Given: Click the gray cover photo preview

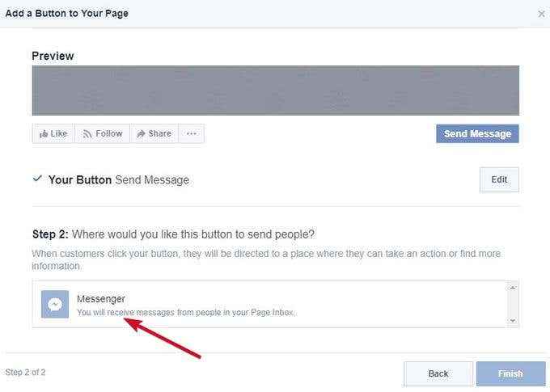Looking at the screenshot, I should pyautogui.click(x=276, y=91).
